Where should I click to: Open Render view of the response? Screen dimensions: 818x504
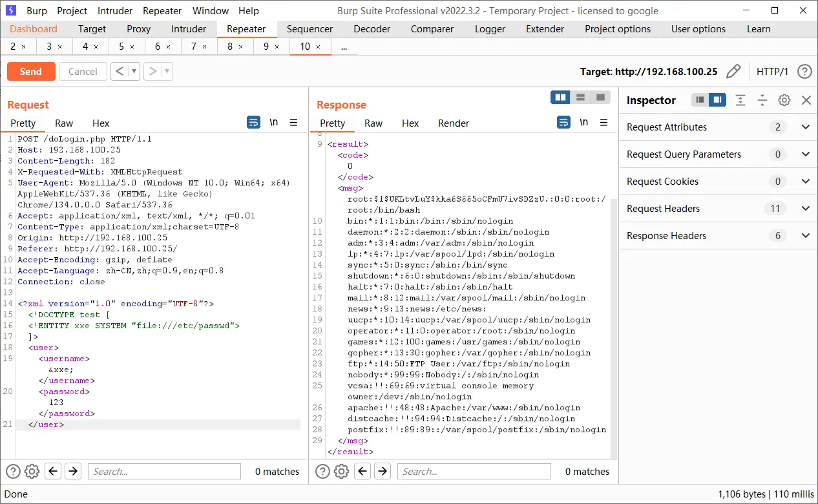(454, 123)
